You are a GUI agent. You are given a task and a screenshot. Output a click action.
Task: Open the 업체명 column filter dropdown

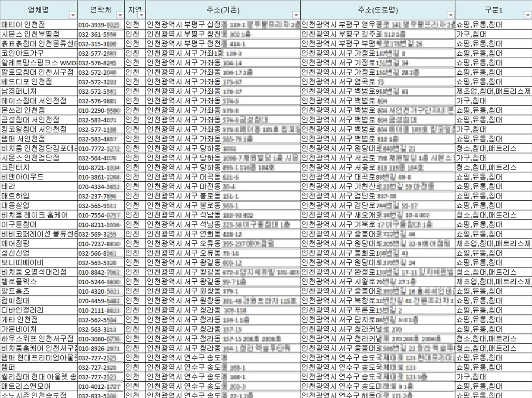click(x=73, y=15)
